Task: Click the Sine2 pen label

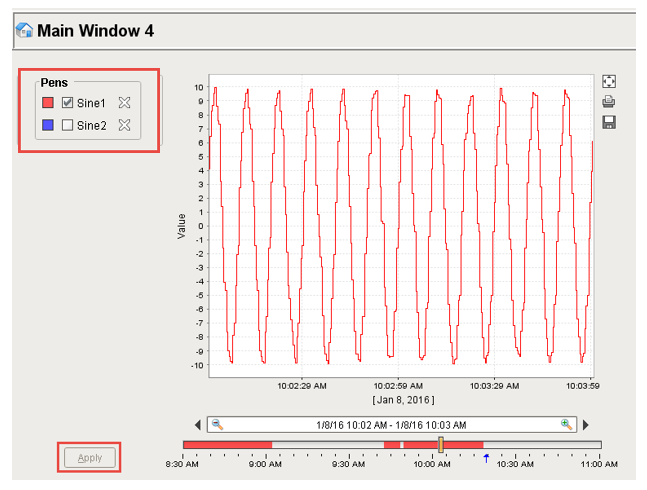Action: point(92,125)
